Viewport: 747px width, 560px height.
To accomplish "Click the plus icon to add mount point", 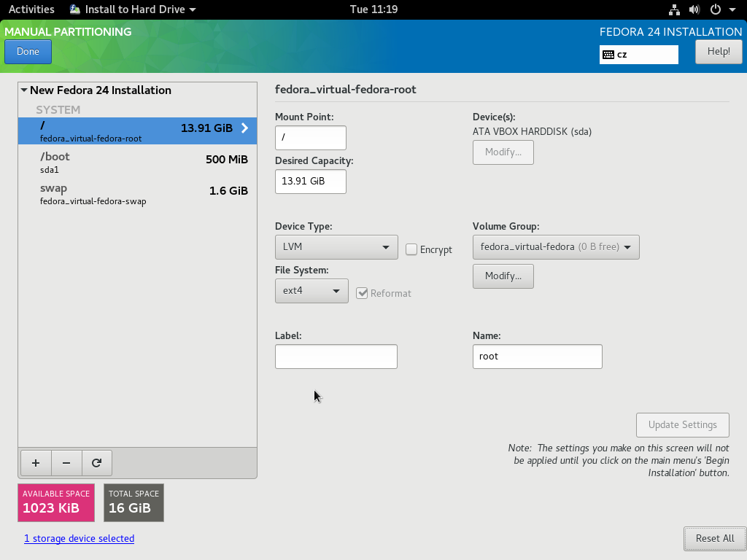I will [36, 463].
